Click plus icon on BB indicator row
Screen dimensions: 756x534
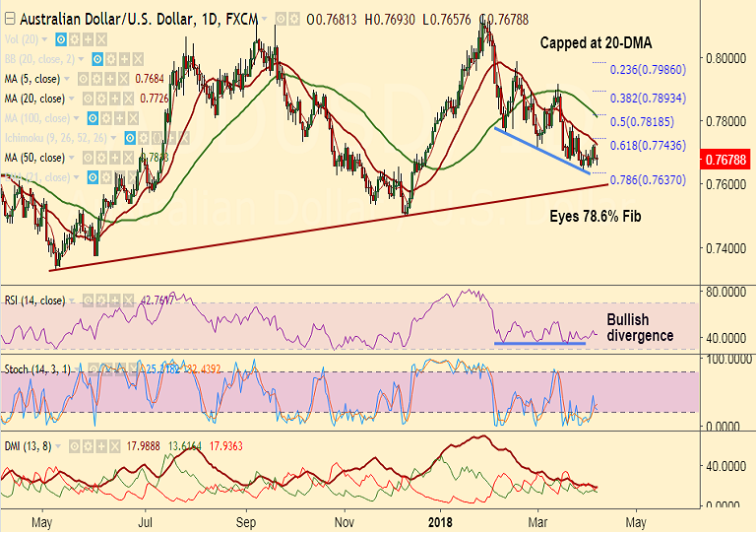124,59
